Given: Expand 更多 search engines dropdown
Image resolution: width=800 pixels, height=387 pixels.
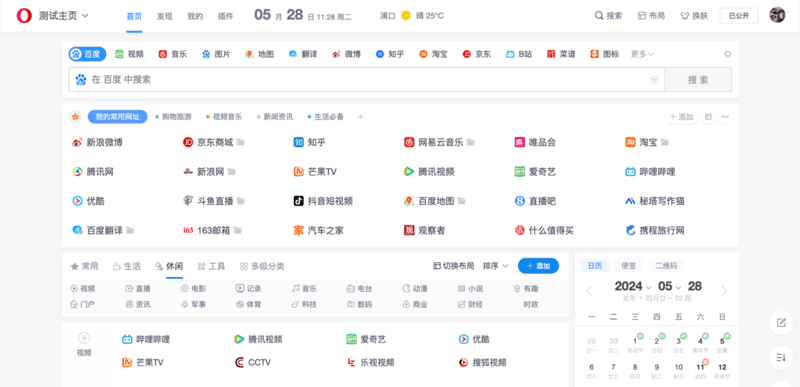Looking at the screenshot, I should 642,54.
